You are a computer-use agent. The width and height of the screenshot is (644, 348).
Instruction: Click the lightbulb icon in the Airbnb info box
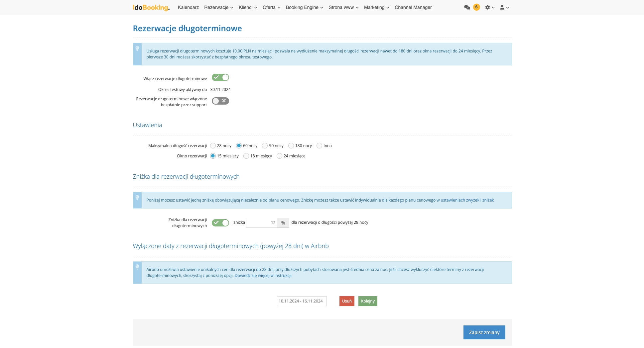[x=137, y=267]
